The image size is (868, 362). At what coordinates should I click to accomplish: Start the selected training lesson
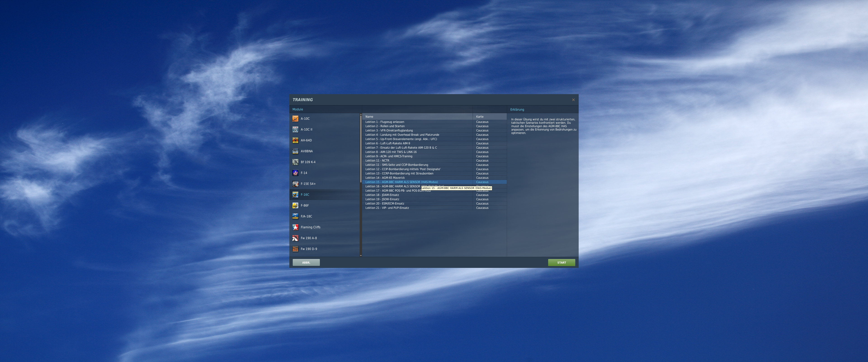pos(561,262)
